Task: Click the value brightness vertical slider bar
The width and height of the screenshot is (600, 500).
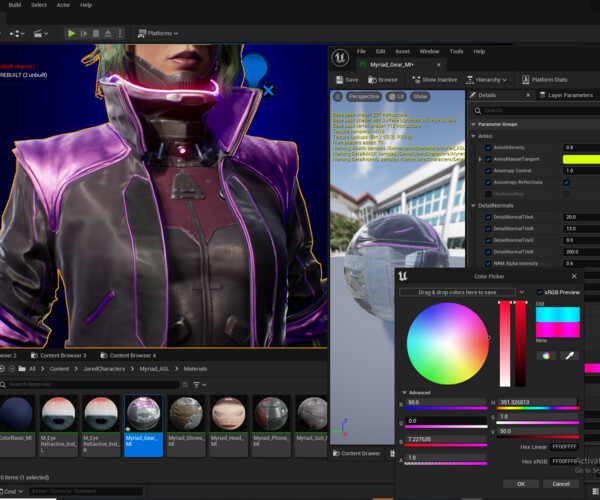Action: [x=520, y=344]
